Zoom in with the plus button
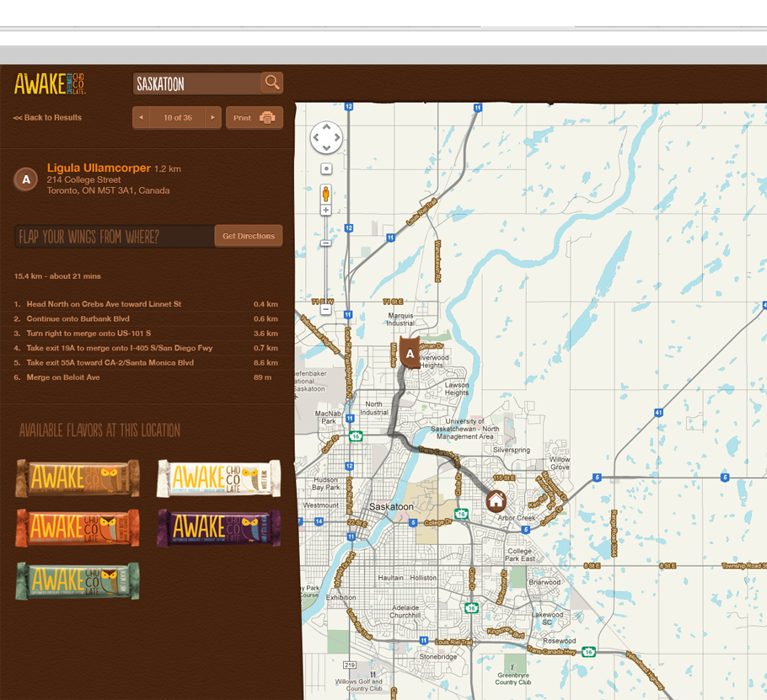Image resolution: width=767 pixels, height=700 pixels. click(326, 211)
